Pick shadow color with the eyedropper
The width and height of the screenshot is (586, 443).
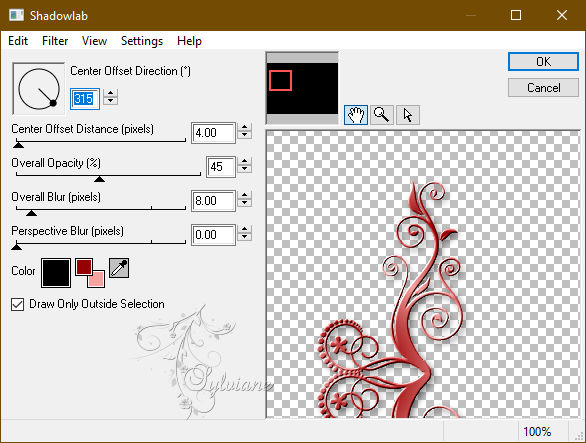(119, 268)
